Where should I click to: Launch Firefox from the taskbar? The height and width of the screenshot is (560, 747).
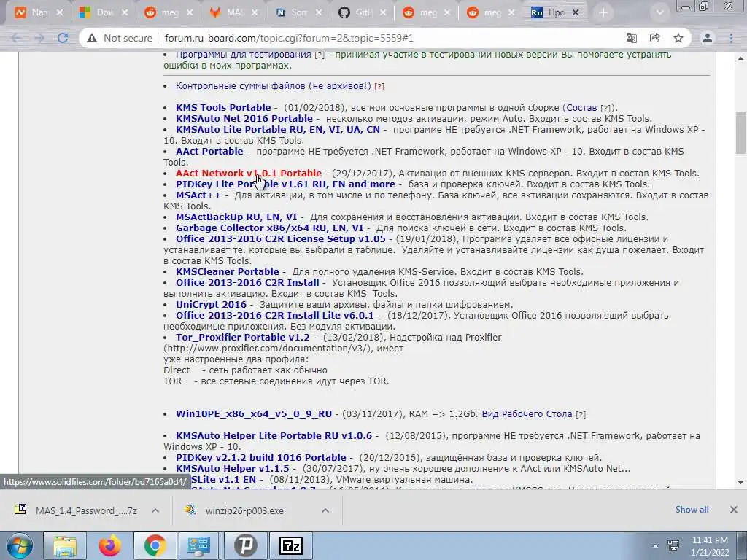pyautogui.click(x=109, y=545)
